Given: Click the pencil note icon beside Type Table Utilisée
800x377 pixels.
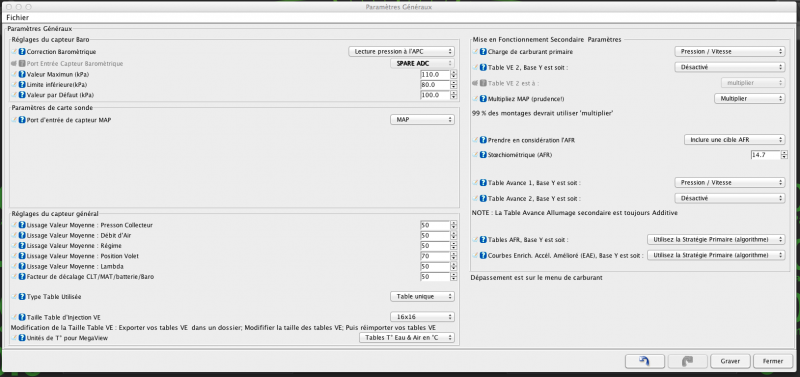Looking at the screenshot, I should [14, 296].
